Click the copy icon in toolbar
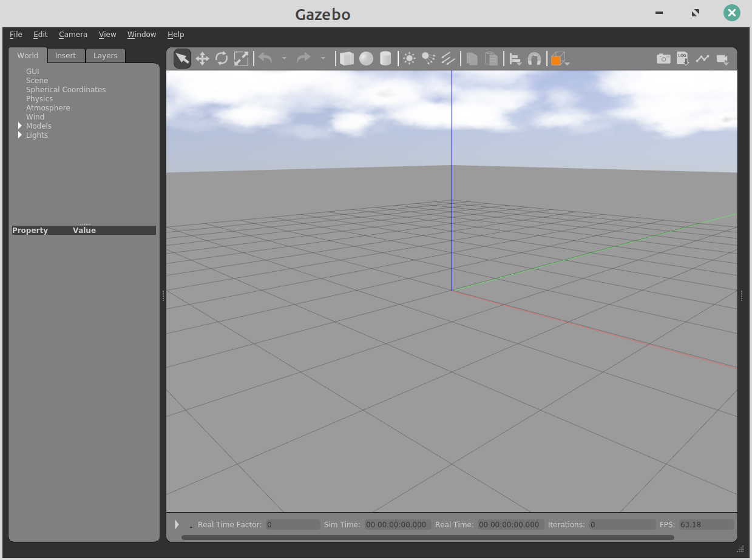The image size is (752, 560). click(x=472, y=59)
